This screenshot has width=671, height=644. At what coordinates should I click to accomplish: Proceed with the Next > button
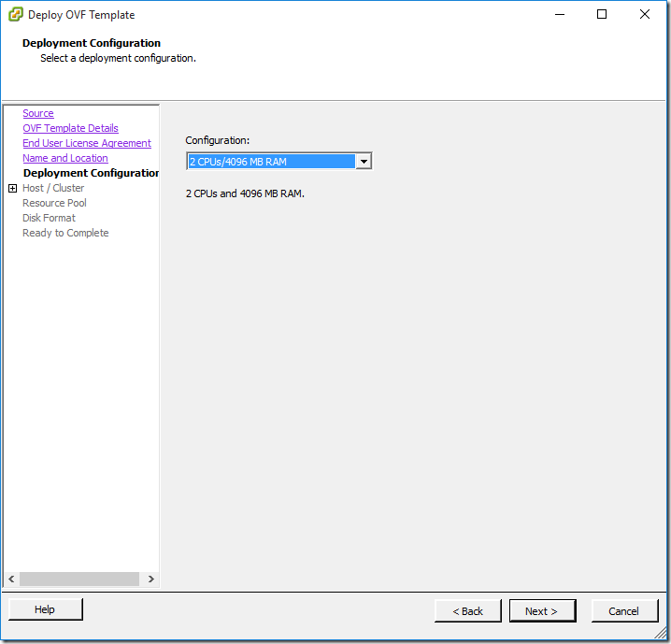542,611
